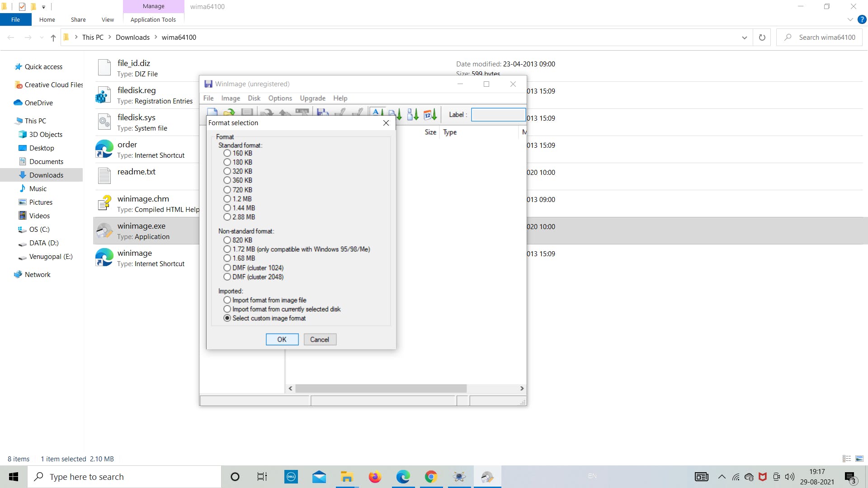
Task: Open Microsoft Edge from taskbar
Action: pyautogui.click(x=403, y=477)
